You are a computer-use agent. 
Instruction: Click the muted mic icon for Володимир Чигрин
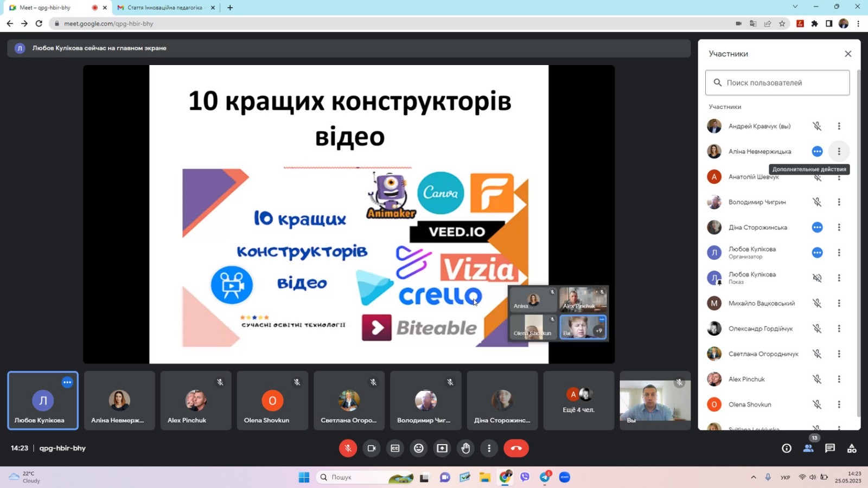click(817, 202)
